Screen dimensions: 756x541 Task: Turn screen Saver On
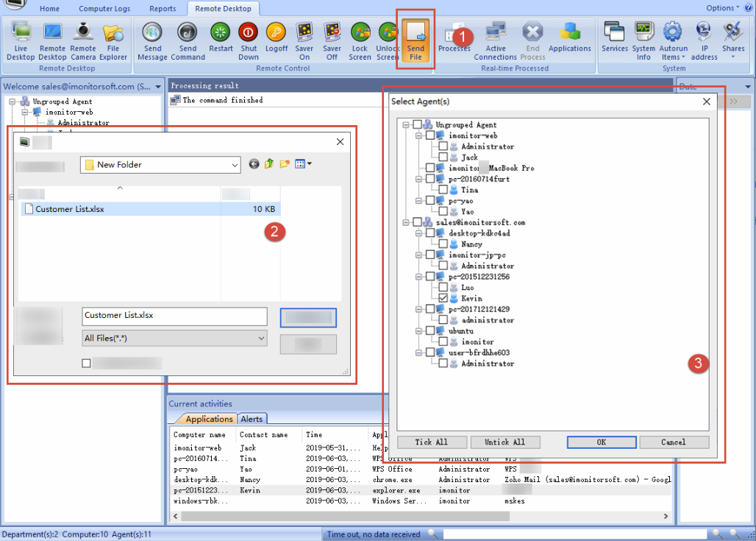point(304,41)
